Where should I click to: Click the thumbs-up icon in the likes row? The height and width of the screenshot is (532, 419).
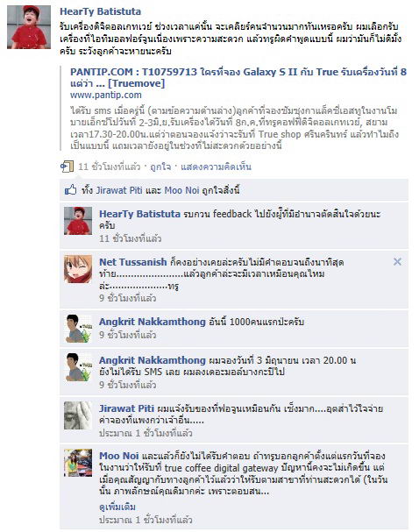point(71,190)
